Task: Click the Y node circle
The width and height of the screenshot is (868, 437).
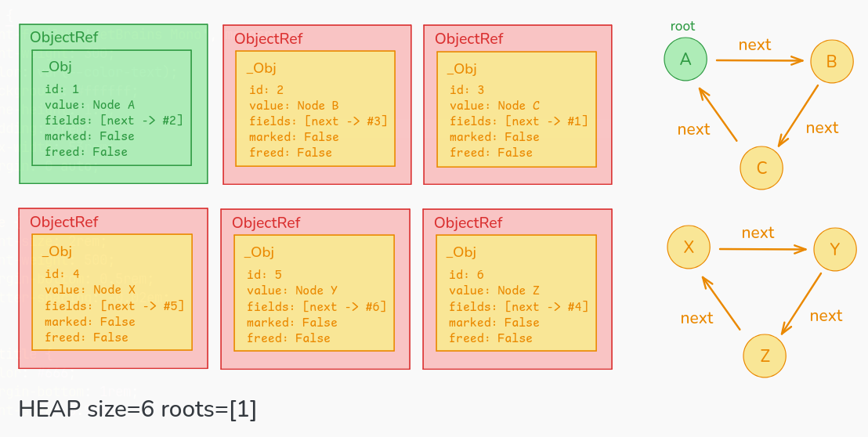Action: click(x=834, y=250)
